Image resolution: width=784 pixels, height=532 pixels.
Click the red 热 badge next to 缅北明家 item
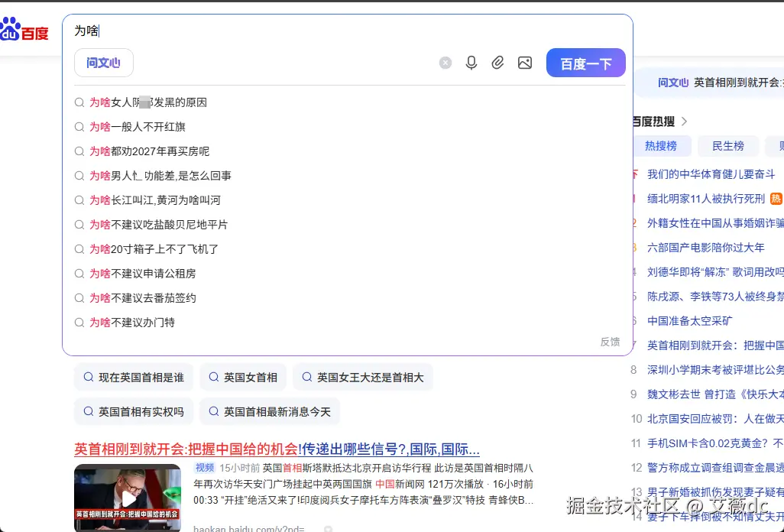[776, 198]
